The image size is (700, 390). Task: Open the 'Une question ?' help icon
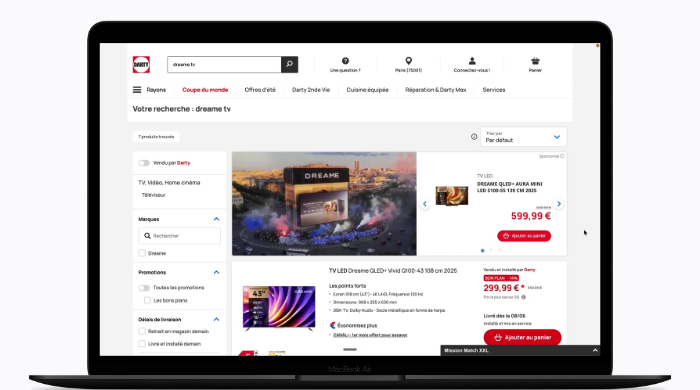click(x=345, y=61)
